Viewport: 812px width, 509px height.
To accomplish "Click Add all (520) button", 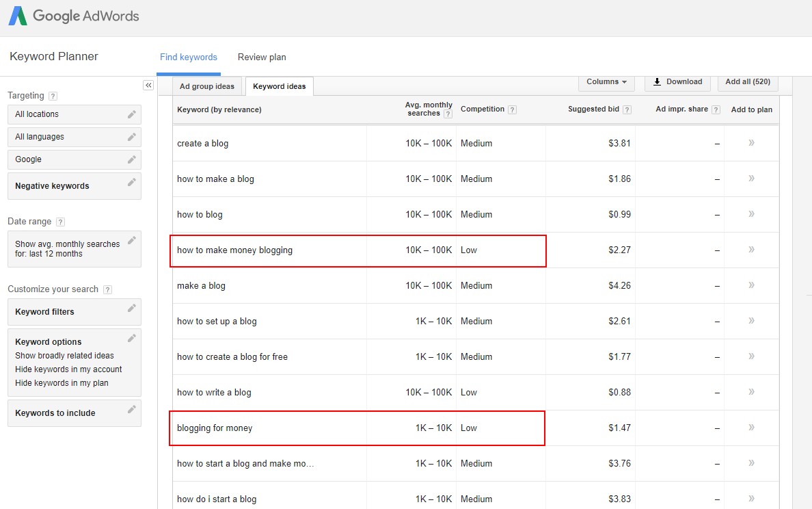I will coord(748,82).
